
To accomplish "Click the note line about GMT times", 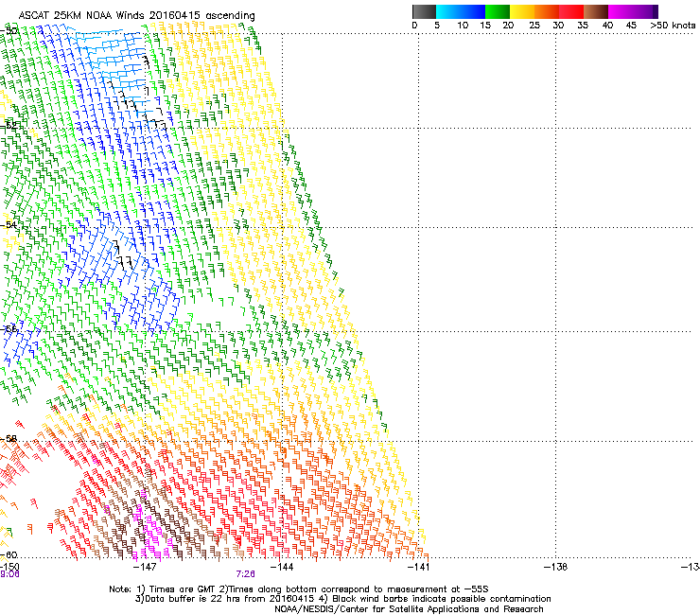I will (299, 589).
